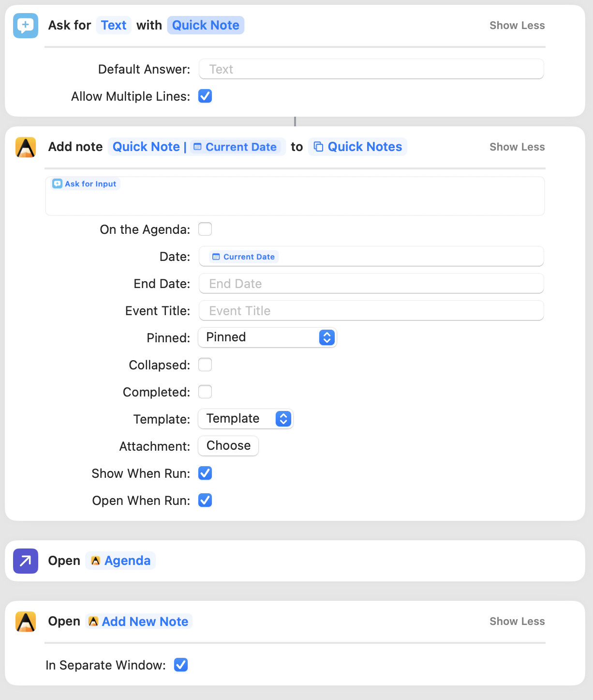The width and height of the screenshot is (593, 700).
Task: Click the Agenda app parameter in Open action
Action: point(120,561)
